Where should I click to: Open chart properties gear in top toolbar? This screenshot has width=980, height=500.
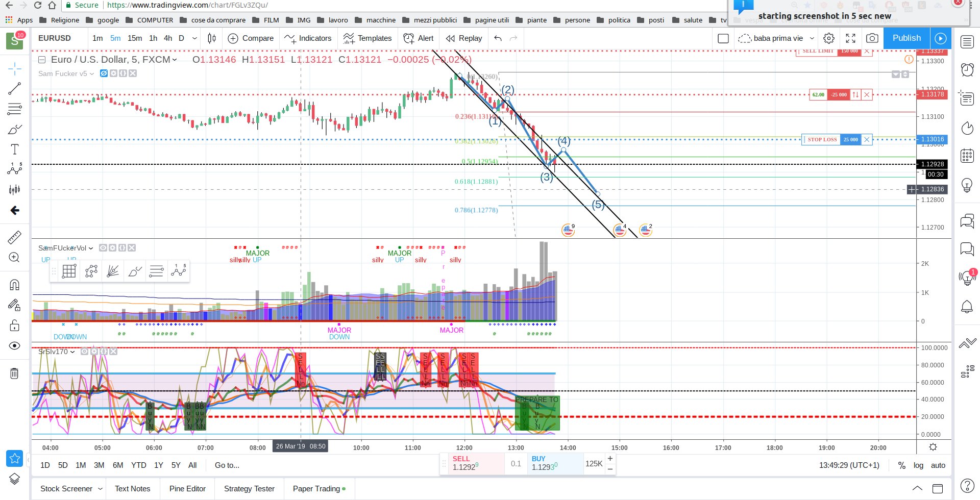tap(829, 38)
